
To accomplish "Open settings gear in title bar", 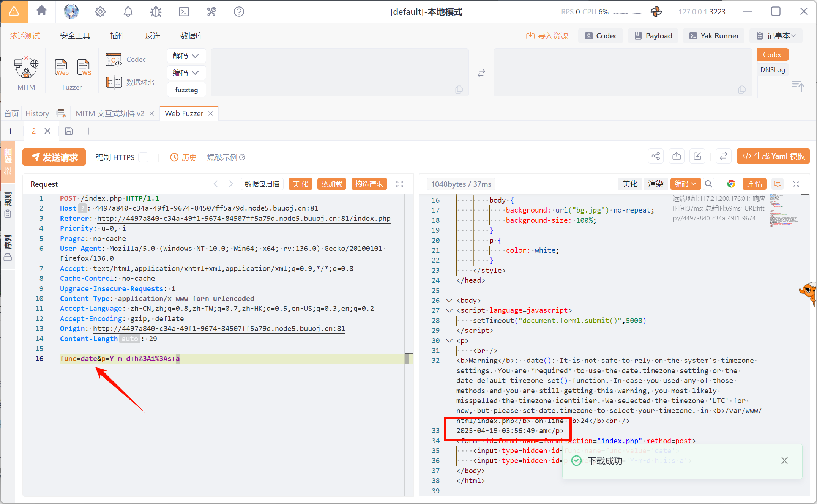I will (100, 12).
